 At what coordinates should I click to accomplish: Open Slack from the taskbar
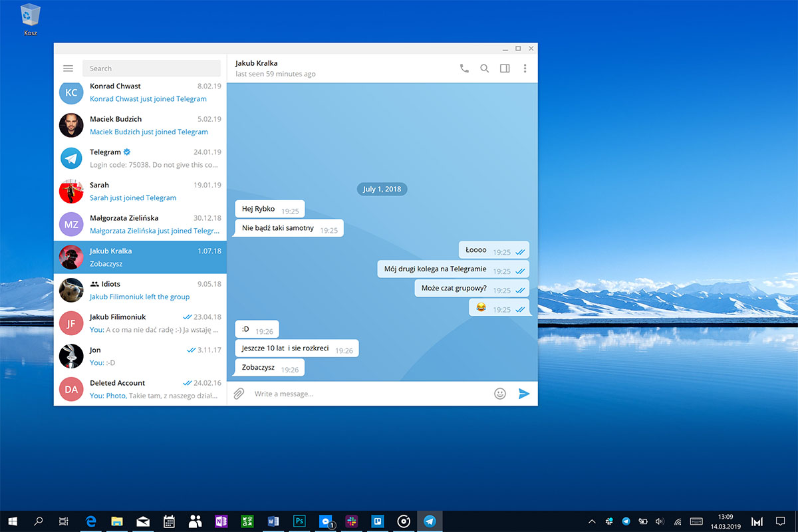(351, 522)
